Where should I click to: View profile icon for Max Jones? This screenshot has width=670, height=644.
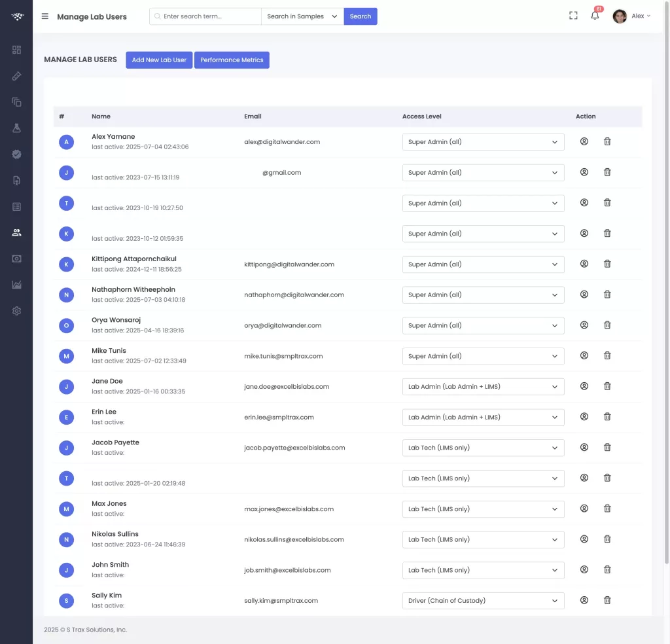pyautogui.click(x=584, y=509)
